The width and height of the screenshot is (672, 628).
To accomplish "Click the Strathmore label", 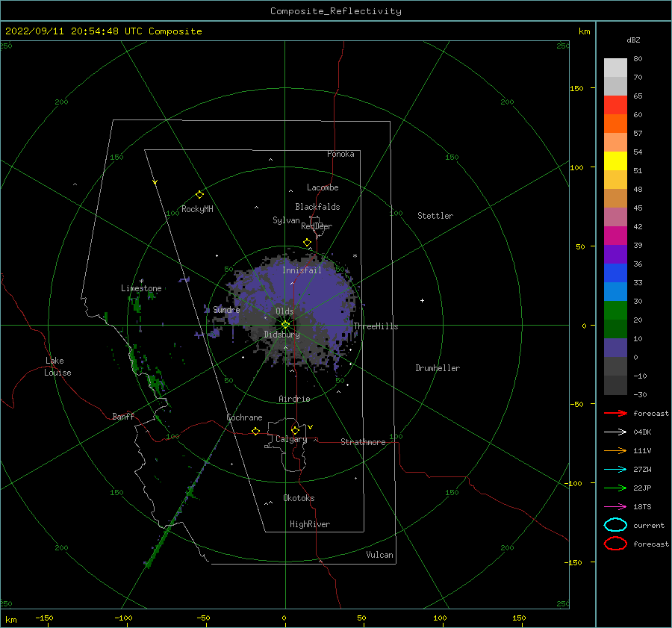I will pyautogui.click(x=363, y=442).
